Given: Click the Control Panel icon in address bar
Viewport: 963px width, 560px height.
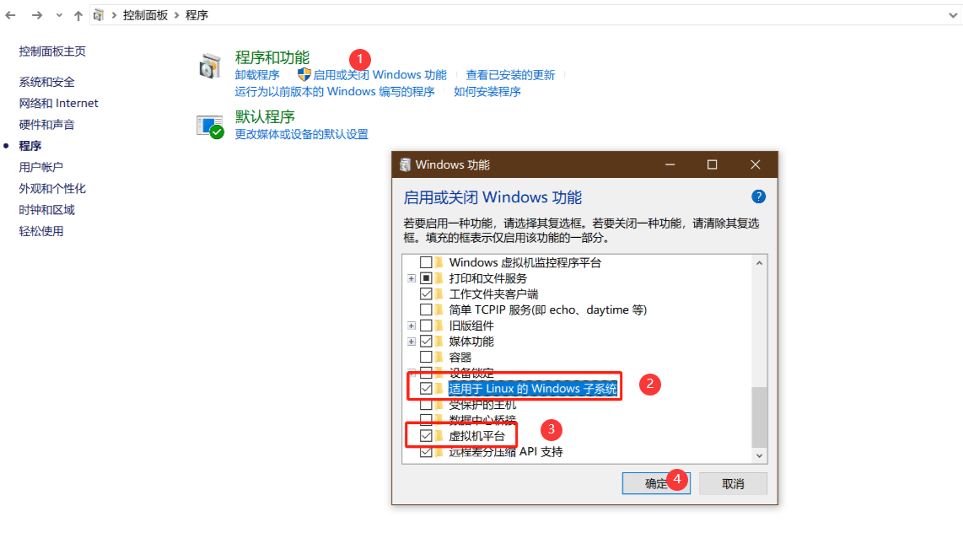Looking at the screenshot, I should (99, 15).
